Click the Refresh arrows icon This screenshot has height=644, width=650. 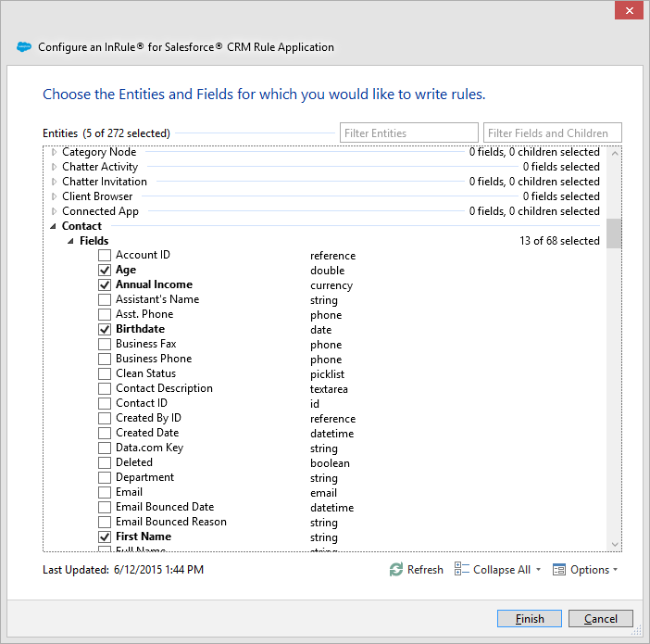[x=396, y=569]
